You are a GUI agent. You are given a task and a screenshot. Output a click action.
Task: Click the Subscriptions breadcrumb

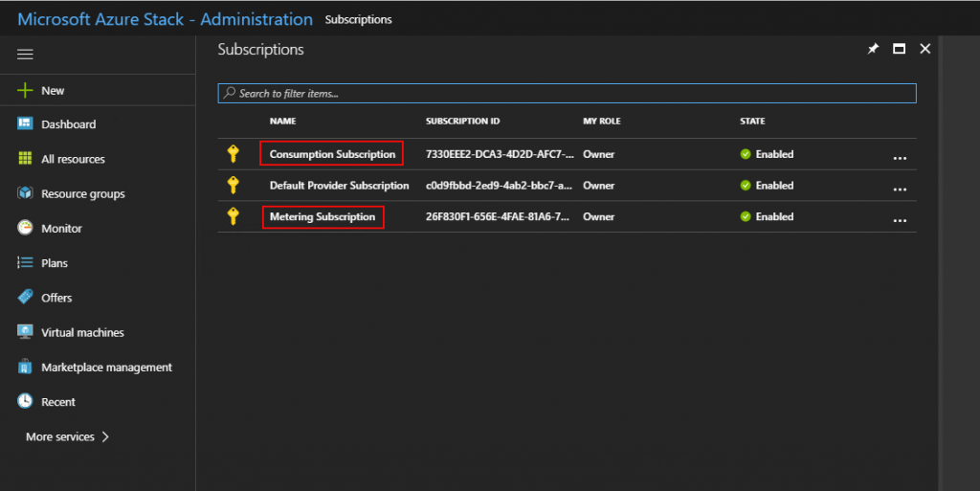pos(358,19)
